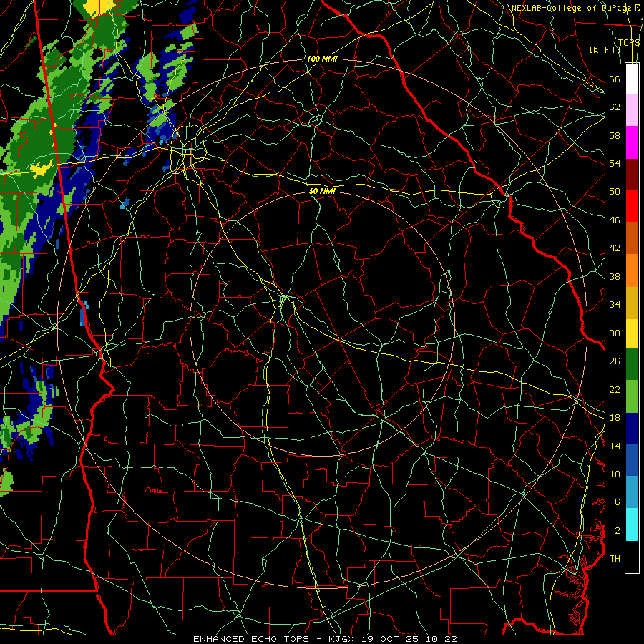Click the 50 NMI range ring label
Viewport: 644px width, 644px height.
click(x=322, y=191)
